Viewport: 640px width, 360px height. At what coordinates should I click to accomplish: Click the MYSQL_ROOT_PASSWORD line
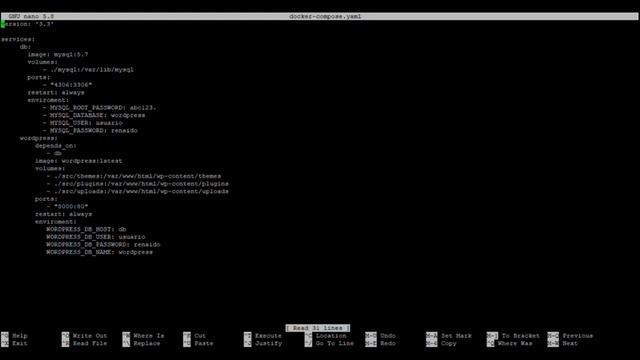point(100,108)
